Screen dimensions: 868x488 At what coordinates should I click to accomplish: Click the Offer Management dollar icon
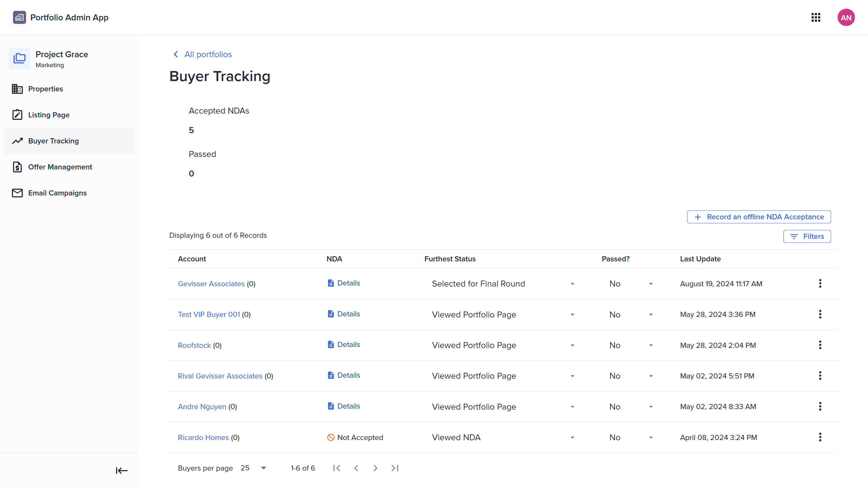click(x=18, y=167)
